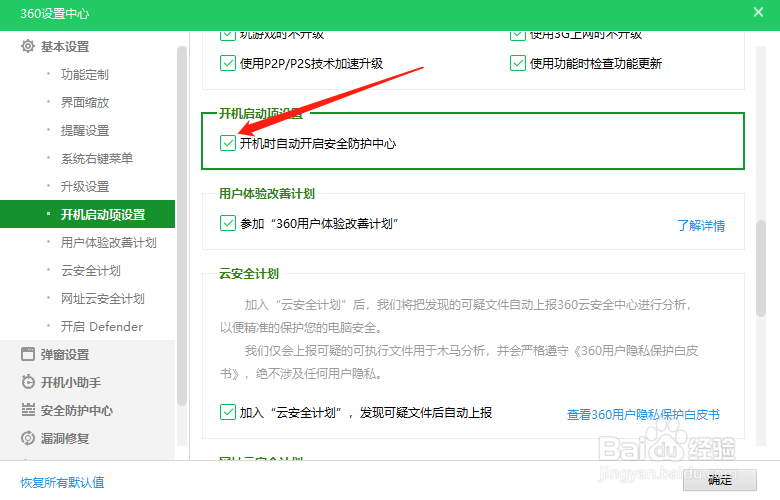780x500 pixels.
Task: Uncheck 开机时自动开启安全防护中心
Action: point(227,143)
